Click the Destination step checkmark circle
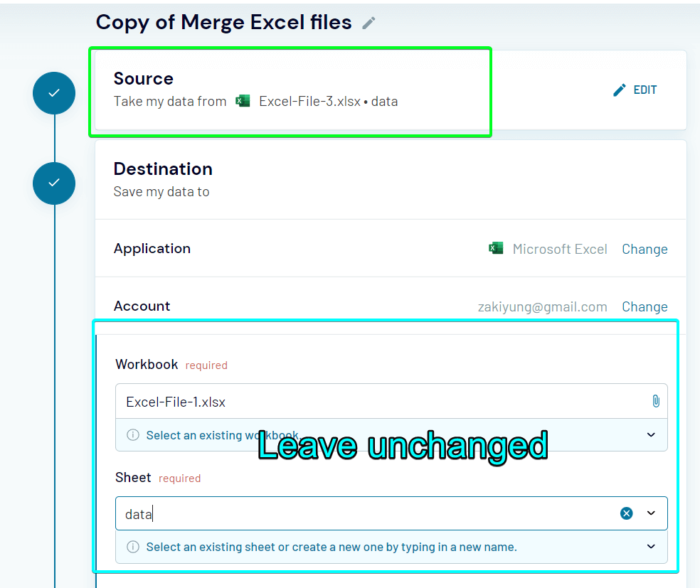This screenshot has height=588, width=700. (x=53, y=183)
